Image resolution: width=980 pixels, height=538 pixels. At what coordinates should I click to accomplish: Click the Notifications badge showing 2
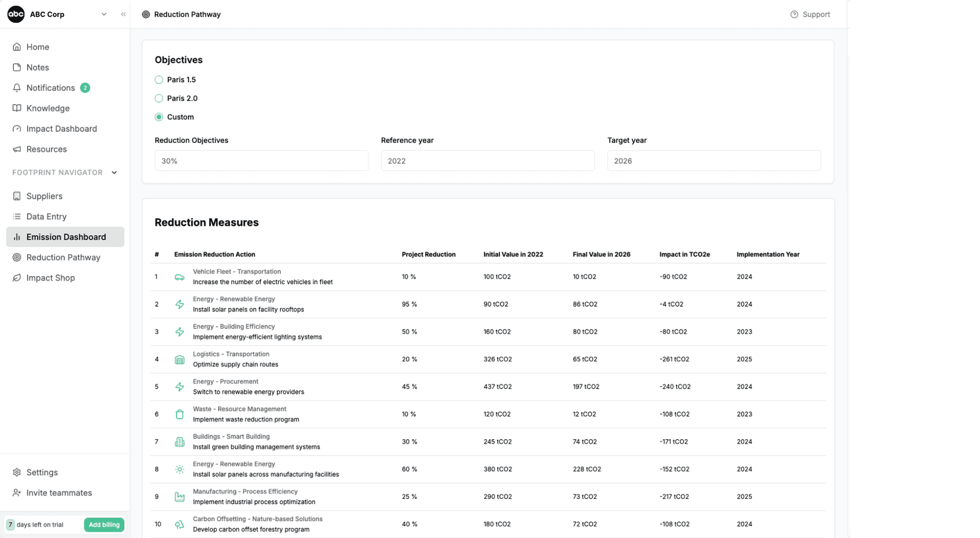(85, 88)
